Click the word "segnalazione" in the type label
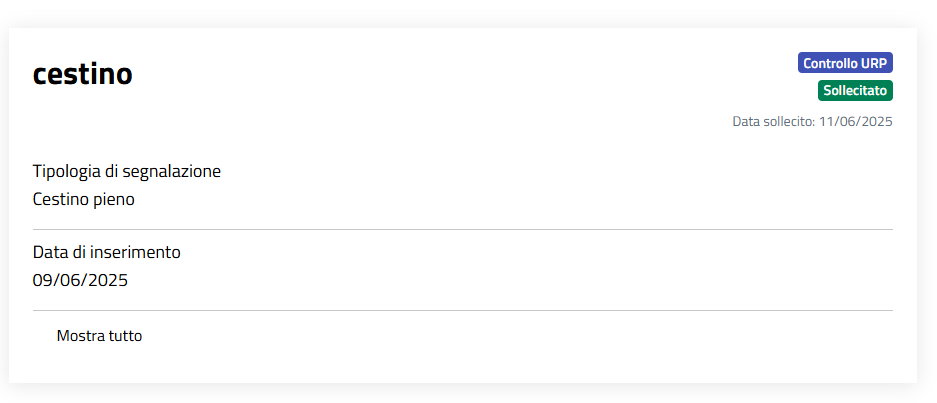The width and height of the screenshot is (937, 403). (x=173, y=171)
